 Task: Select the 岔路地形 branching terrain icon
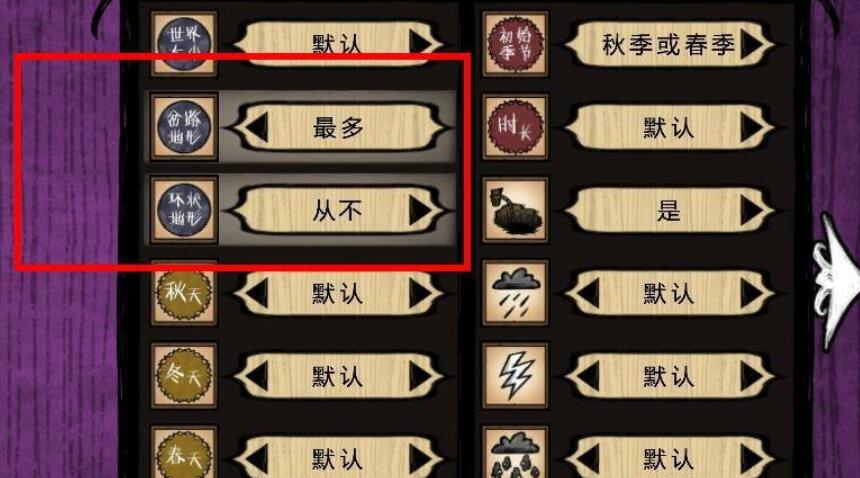184,127
